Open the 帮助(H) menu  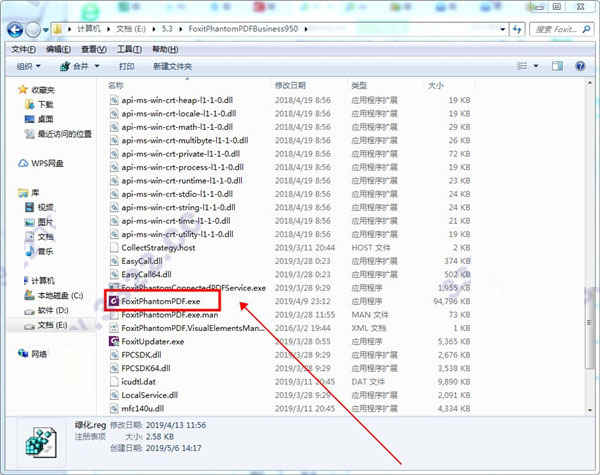coord(165,49)
